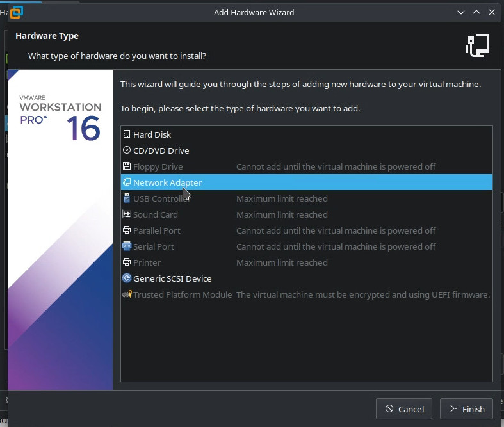This screenshot has width=504, height=427.
Task: Click Finish to add the hardware
Action: 467,409
